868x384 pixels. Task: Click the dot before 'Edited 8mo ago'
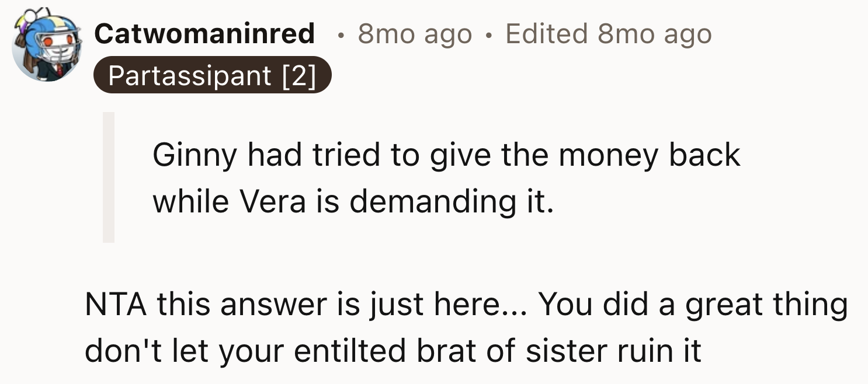(x=487, y=35)
